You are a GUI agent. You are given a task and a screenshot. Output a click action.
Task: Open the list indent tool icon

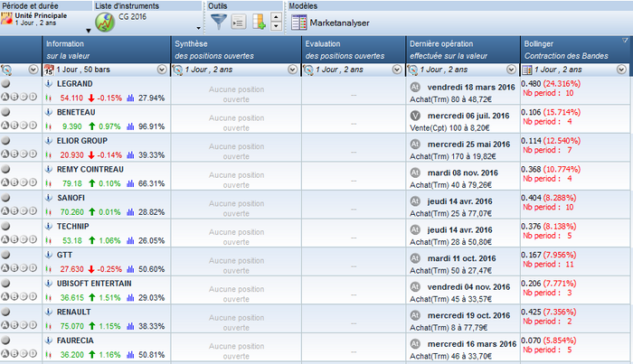[239, 23]
